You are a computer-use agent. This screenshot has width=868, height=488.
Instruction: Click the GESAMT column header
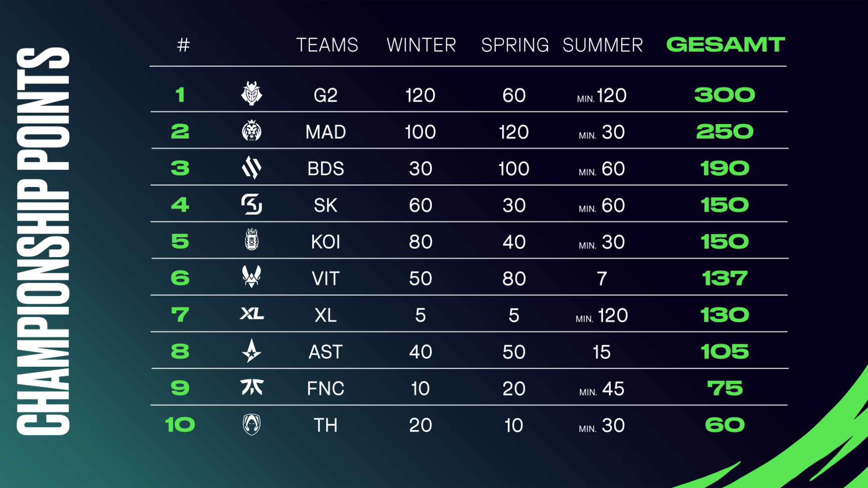pos(725,44)
